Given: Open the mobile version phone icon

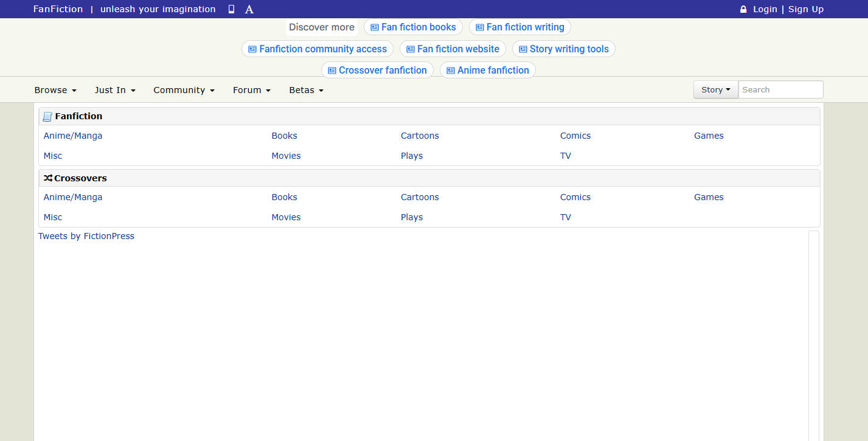Looking at the screenshot, I should click(231, 9).
